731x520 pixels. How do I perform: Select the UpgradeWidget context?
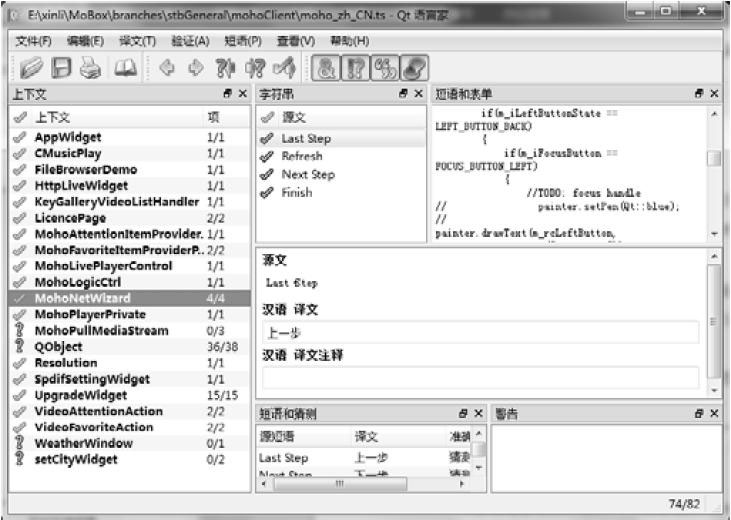click(x=129, y=395)
